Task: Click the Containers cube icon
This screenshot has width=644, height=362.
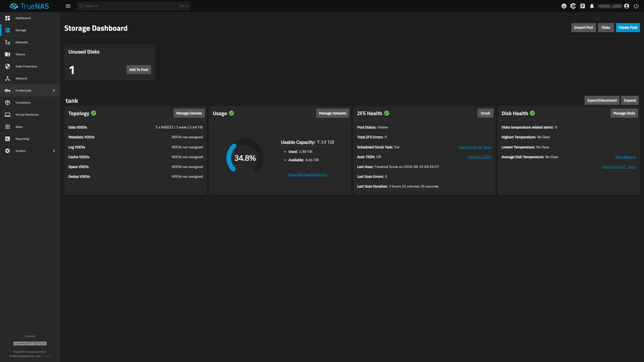Action: [x=8, y=103]
